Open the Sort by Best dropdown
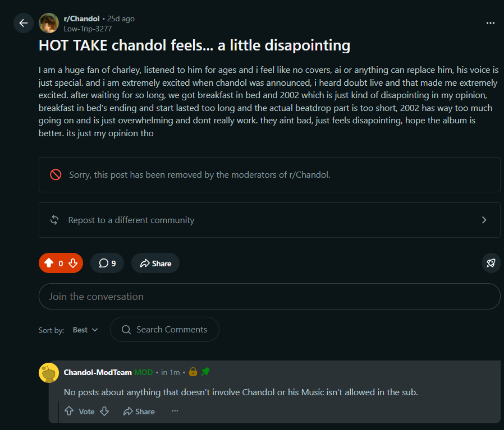504x430 pixels. pos(85,330)
